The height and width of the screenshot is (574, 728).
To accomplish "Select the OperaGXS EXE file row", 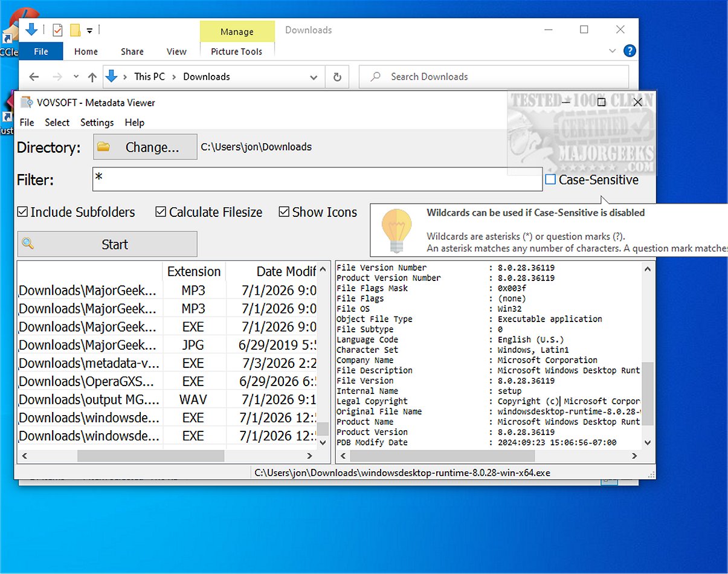I will point(167,381).
